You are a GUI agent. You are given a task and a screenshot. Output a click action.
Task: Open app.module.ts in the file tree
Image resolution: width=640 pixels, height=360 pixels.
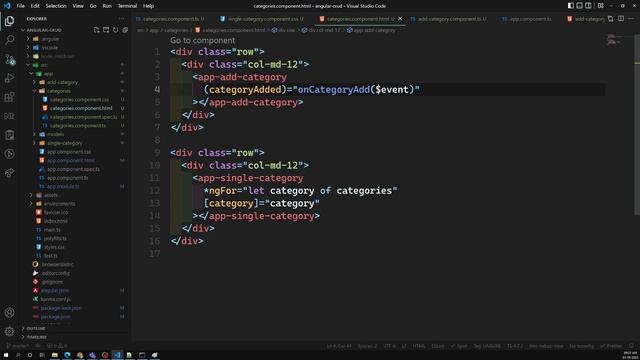[63, 187]
